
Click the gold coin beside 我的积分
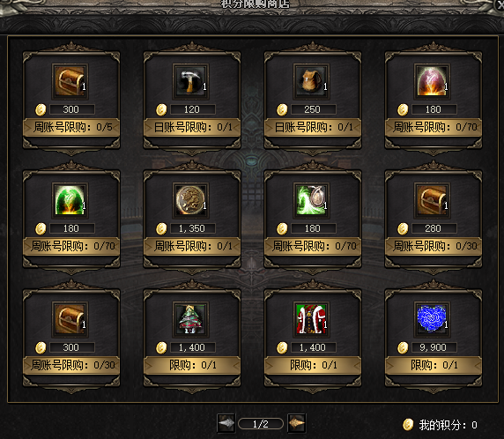click(408, 425)
